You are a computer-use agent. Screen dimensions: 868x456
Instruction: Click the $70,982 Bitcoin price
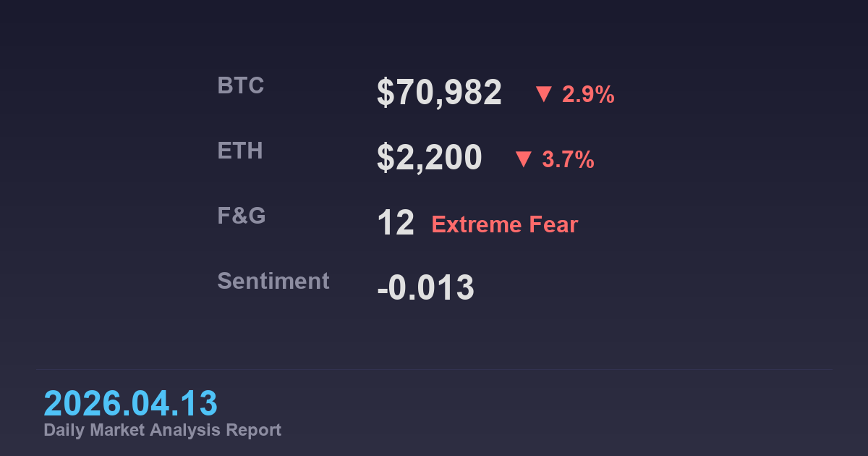[439, 93]
